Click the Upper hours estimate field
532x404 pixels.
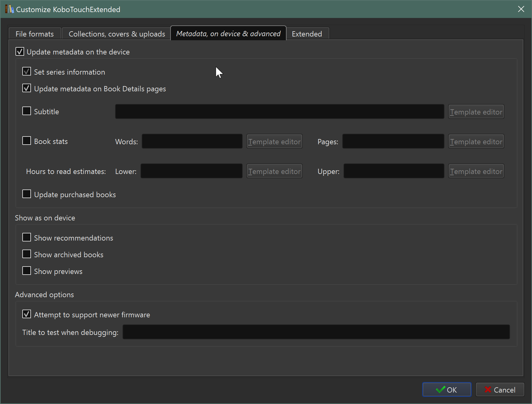pos(394,171)
